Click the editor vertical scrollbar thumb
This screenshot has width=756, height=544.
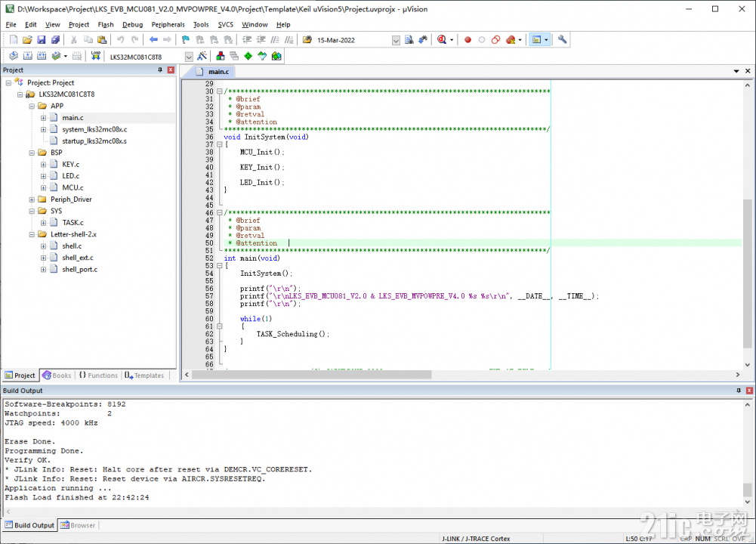click(x=748, y=273)
